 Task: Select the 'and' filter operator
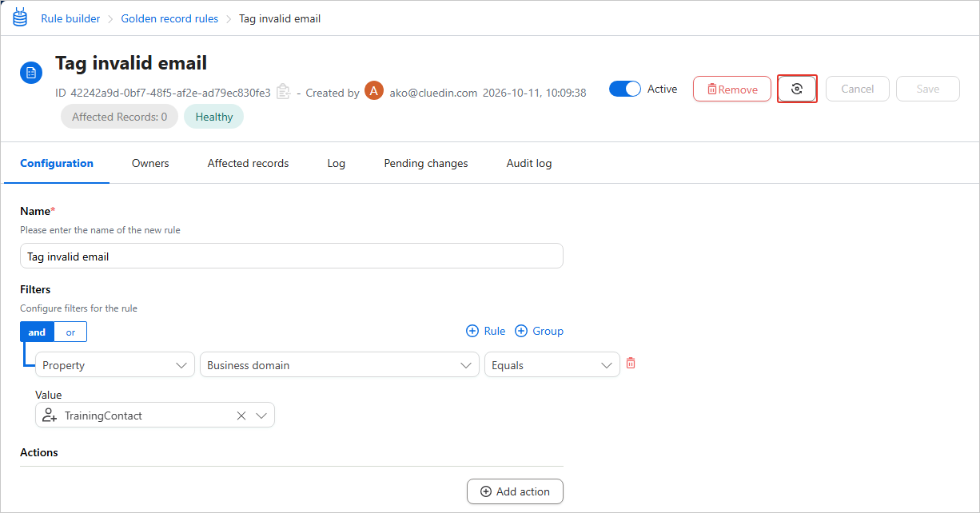(x=37, y=332)
